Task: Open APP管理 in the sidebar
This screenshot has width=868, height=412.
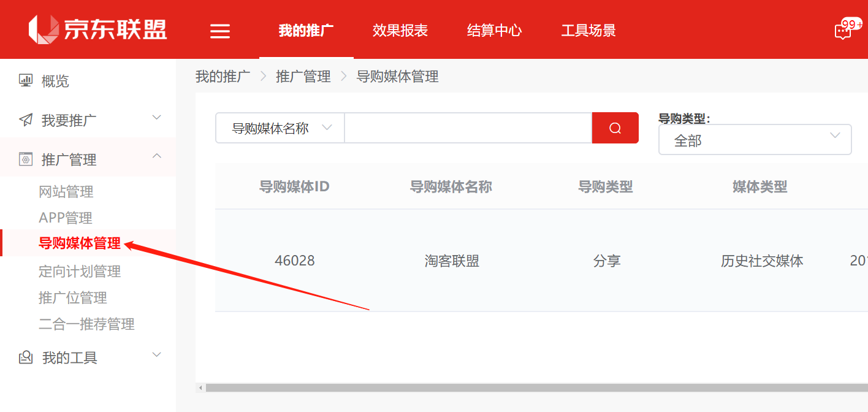Action: tap(66, 218)
